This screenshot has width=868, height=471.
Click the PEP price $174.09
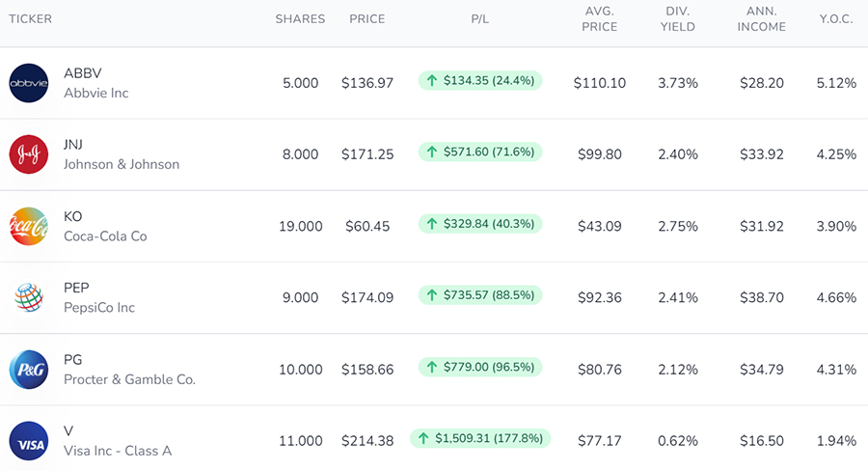click(367, 297)
